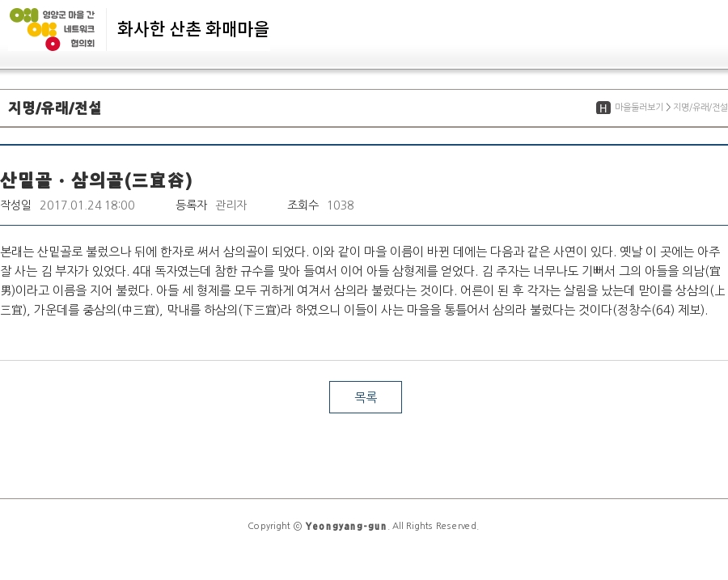The image size is (728, 580).
Task: Click the 영양군 마을 간 네트워크 협의회 logo
Action: (52, 29)
